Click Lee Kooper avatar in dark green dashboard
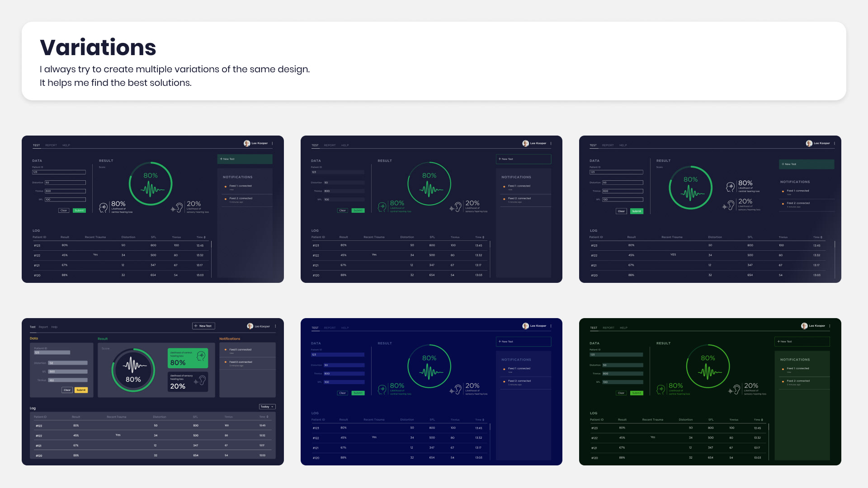Image resolution: width=868 pixels, height=488 pixels. coord(804,326)
